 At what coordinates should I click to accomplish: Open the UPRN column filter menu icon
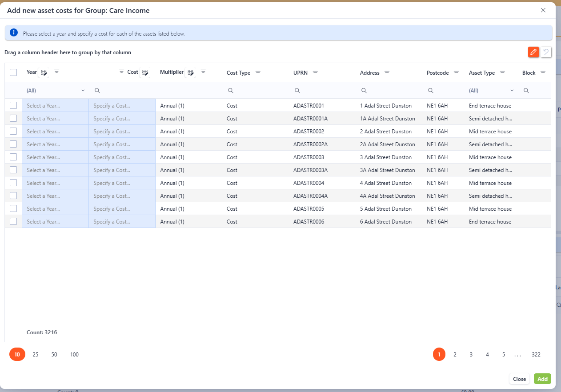315,73
